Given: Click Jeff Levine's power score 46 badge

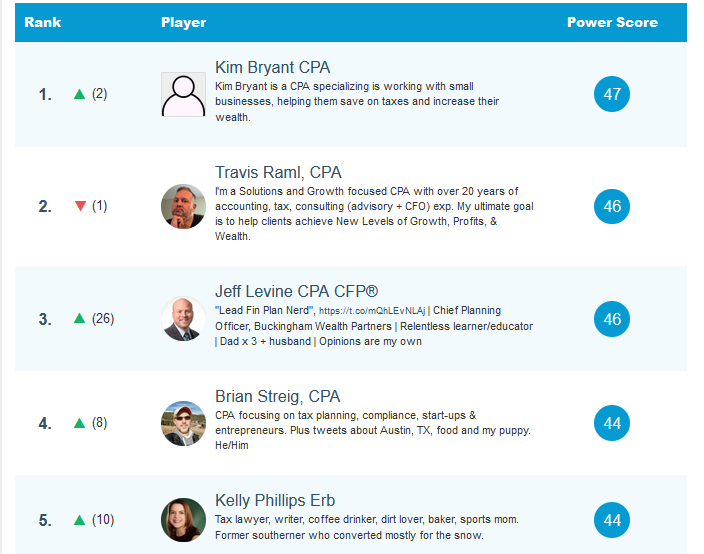Looking at the screenshot, I should point(612,319).
